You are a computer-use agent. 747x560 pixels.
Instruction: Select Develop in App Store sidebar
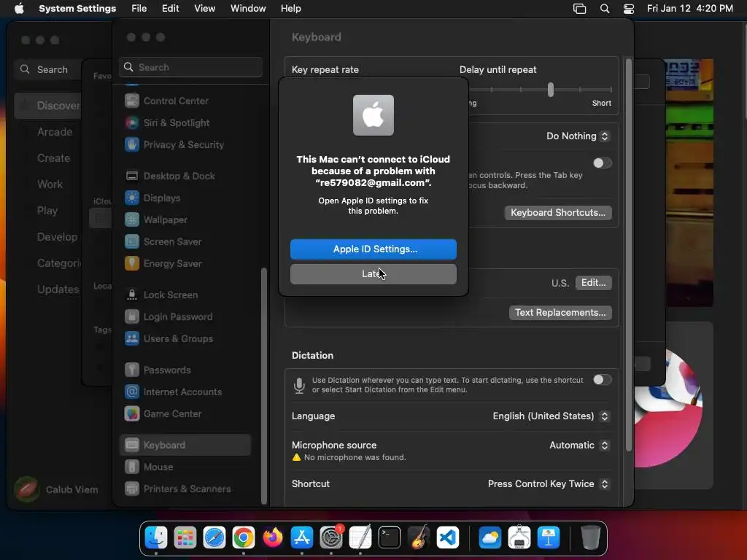(x=57, y=237)
